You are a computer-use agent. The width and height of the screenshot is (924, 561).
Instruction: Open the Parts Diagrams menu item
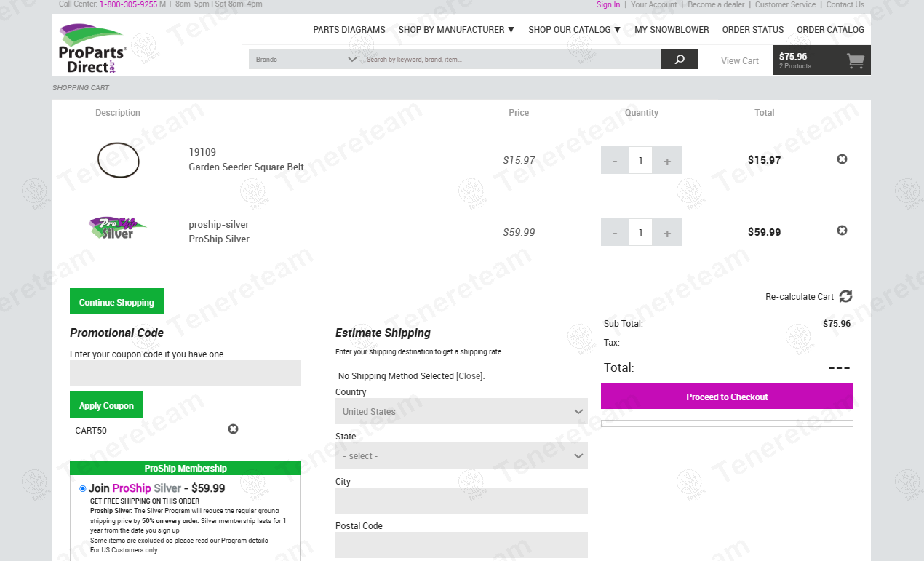[349, 30]
